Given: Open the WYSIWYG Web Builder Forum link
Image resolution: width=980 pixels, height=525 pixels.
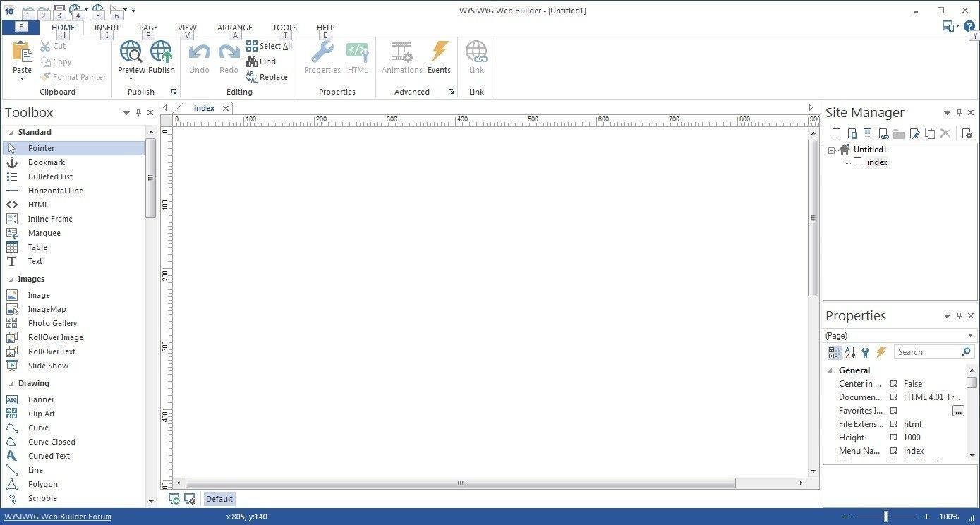Looking at the screenshot, I should coord(58,516).
